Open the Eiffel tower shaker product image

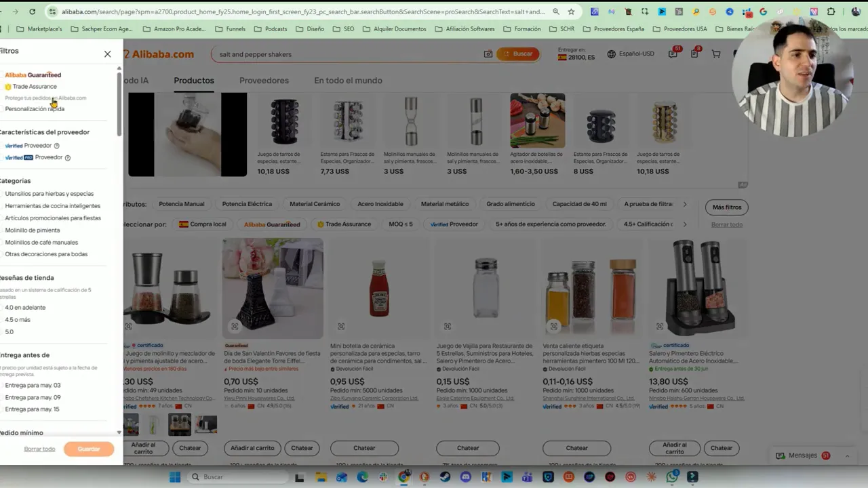tap(273, 288)
